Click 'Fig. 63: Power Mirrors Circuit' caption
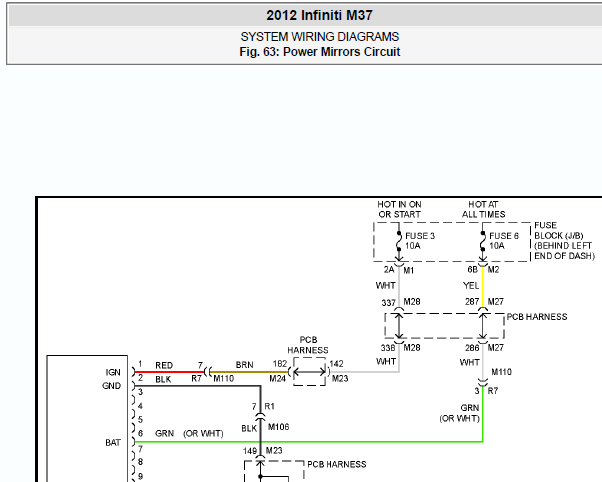 coord(319,52)
